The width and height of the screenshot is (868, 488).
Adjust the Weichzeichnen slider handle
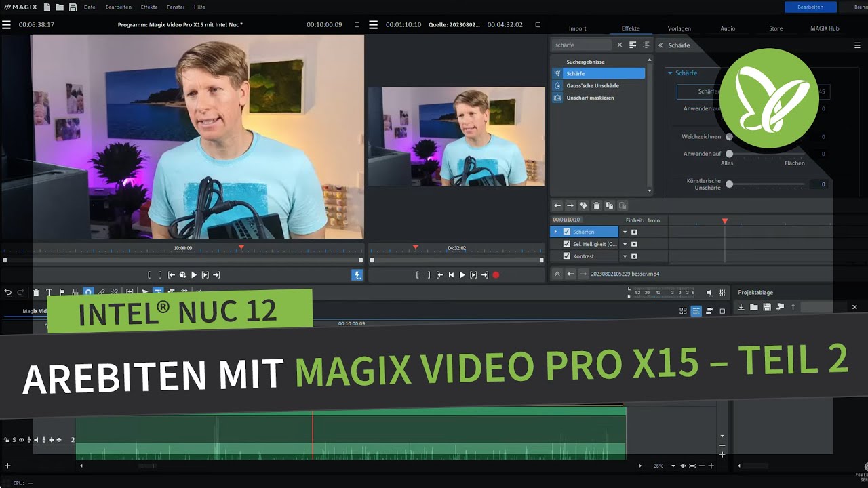[730, 137]
